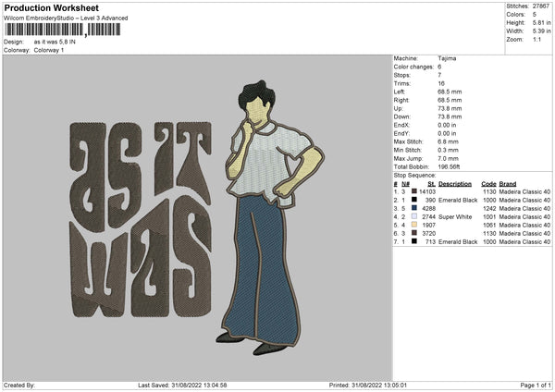The width and height of the screenshot is (555, 392).
Task: Click the Super White swatch in stop row 4
Action: coord(414,216)
